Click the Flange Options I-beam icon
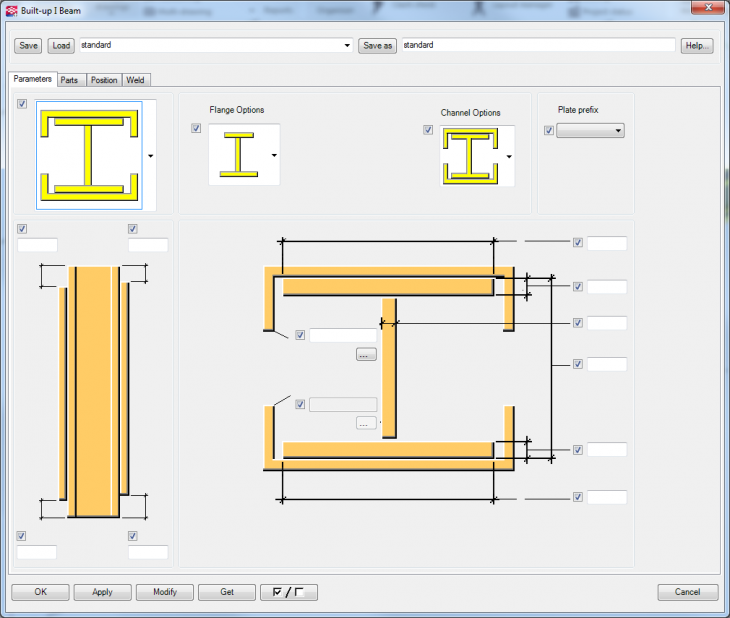 (238, 155)
